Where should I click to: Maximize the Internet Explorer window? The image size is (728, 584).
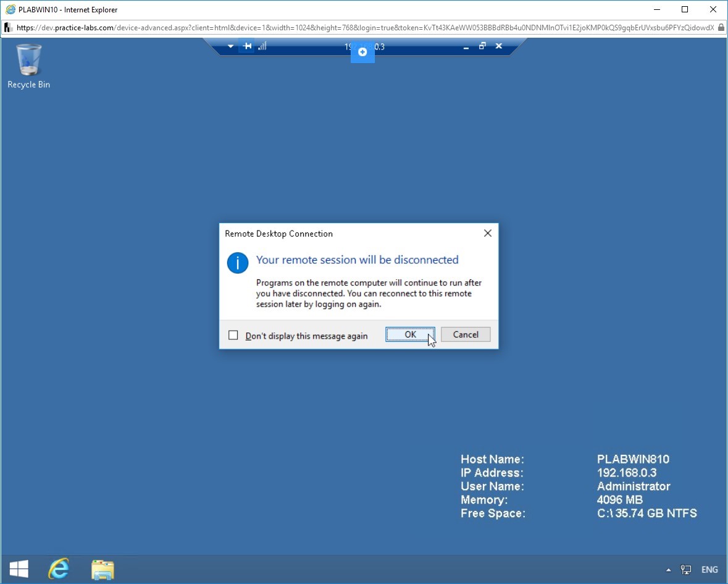tap(685, 9)
